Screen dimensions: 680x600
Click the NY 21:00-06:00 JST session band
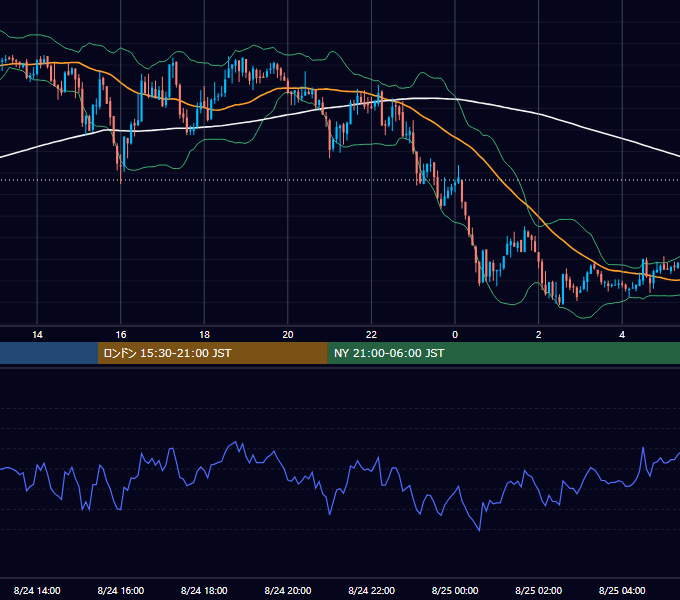click(503, 353)
